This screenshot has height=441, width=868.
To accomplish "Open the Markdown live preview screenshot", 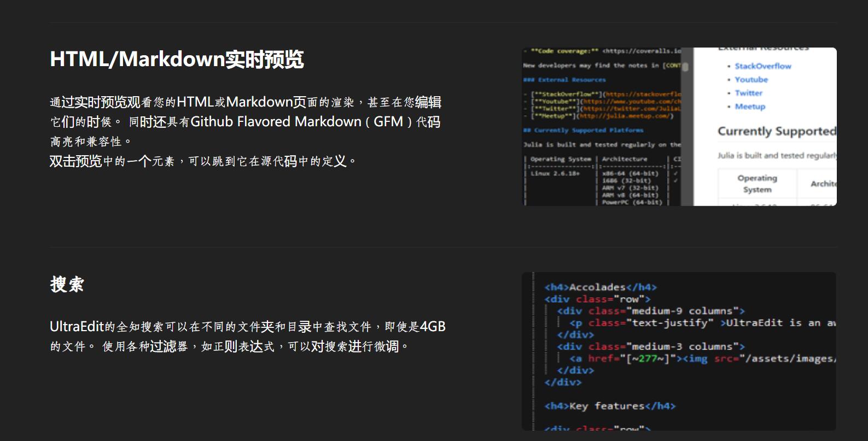I will [679, 127].
